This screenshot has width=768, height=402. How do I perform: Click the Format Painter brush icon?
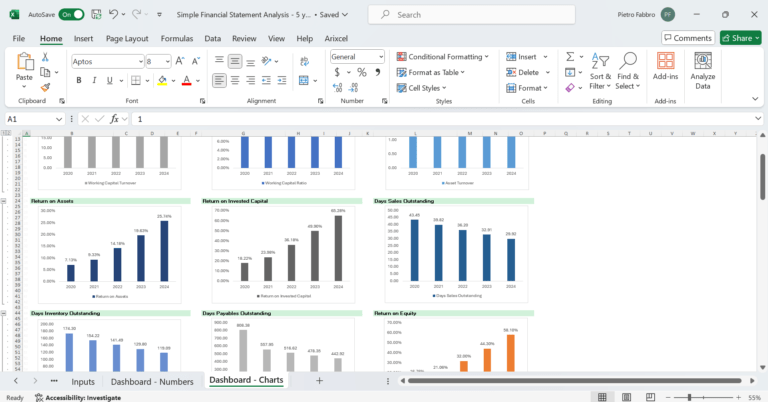(45, 87)
